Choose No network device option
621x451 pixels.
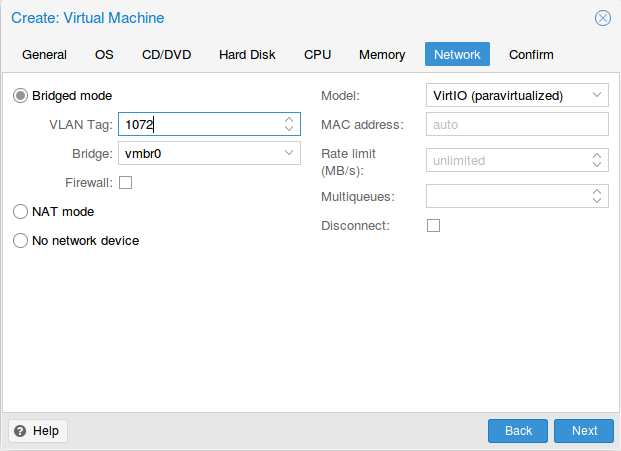tap(21, 241)
